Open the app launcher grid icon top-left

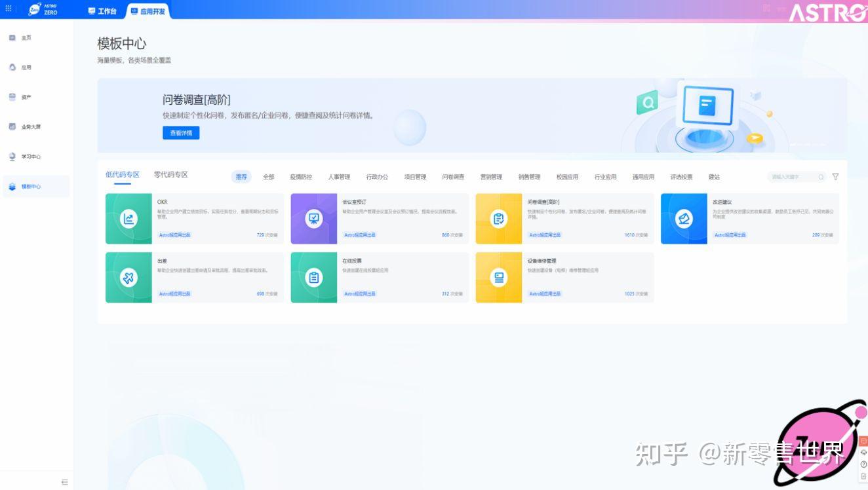coord(9,8)
